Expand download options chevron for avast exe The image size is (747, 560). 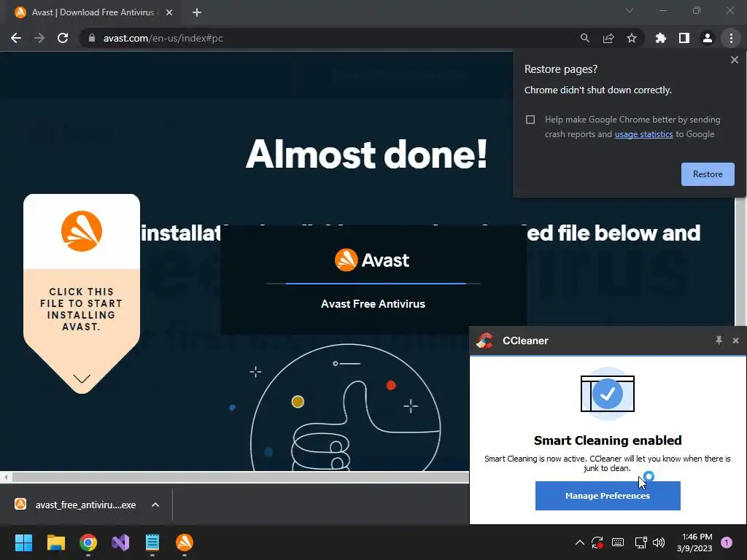(x=155, y=505)
